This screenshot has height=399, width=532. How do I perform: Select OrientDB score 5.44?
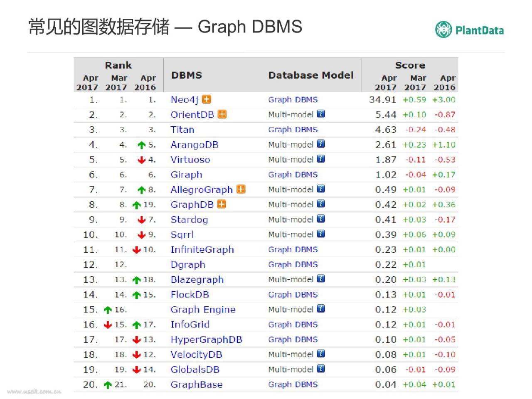coord(386,115)
